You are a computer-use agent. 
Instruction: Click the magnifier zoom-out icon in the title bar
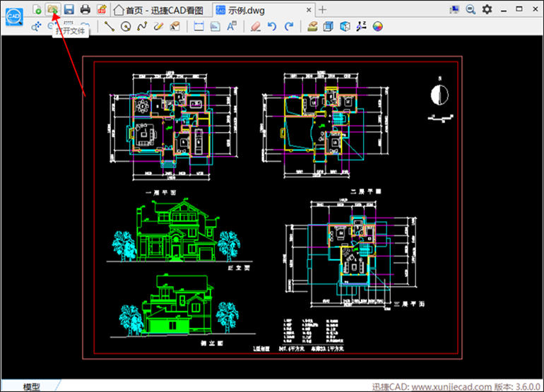click(471, 9)
